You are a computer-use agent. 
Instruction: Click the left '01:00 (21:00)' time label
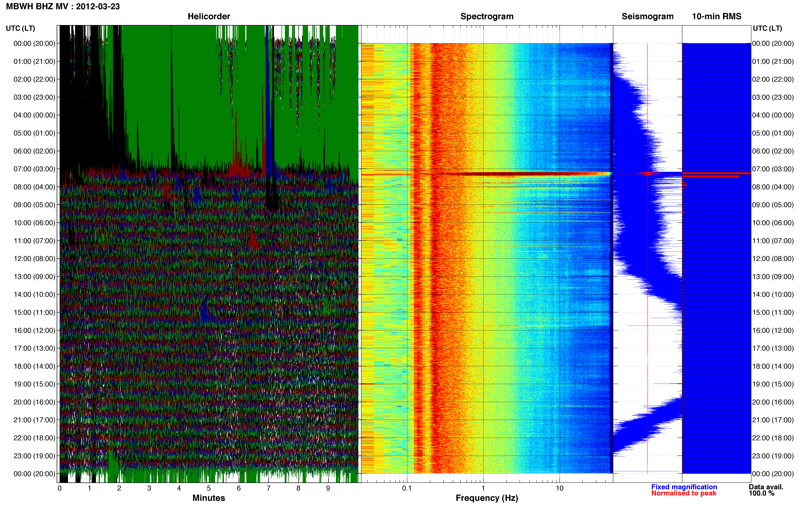34,62
